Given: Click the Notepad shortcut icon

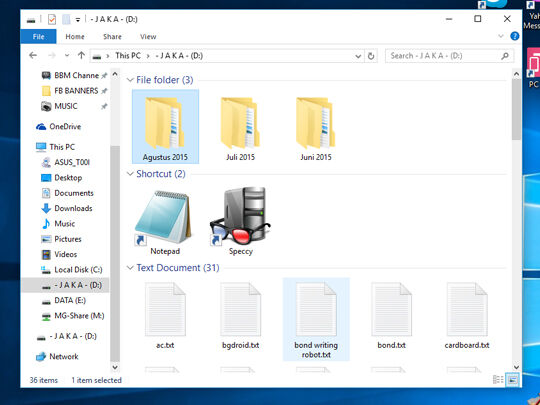Looking at the screenshot, I should click(x=163, y=217).
